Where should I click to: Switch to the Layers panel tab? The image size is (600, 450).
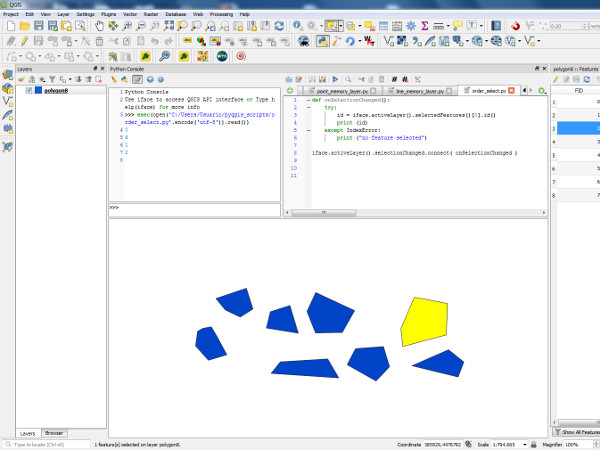(28, 433)
